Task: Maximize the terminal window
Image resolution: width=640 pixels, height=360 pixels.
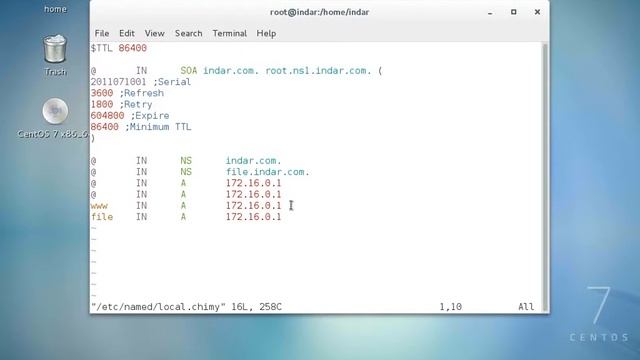Action: point(513,12)
